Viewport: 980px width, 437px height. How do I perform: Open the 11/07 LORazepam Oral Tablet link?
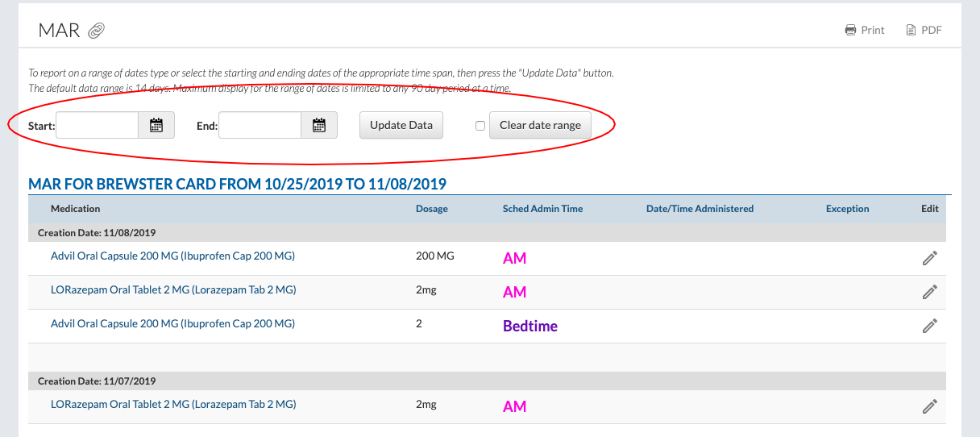[x=172, y=405]
